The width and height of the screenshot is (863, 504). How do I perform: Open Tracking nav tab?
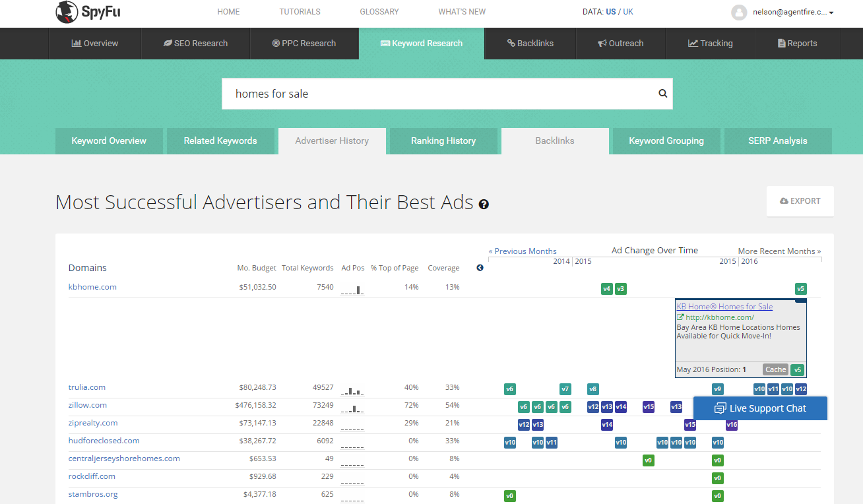tap(711, 44)
